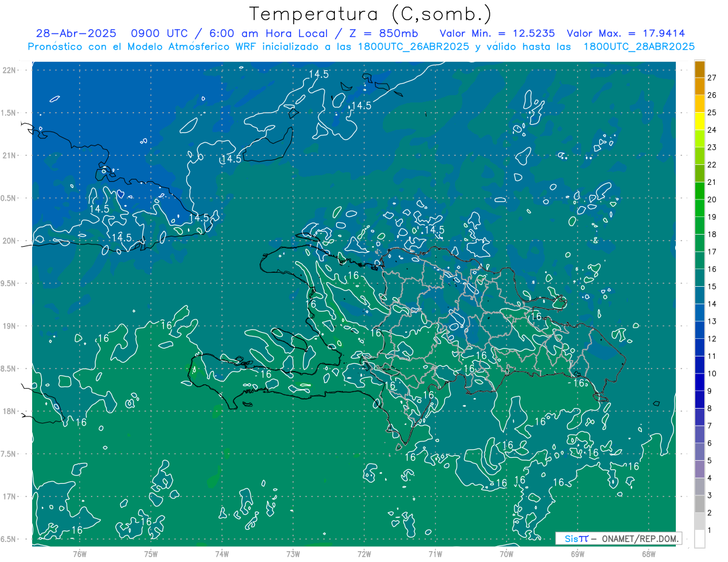
Task: Pick the yellow legend swatch between 24 and 25
Action: (x=699, y=121)
